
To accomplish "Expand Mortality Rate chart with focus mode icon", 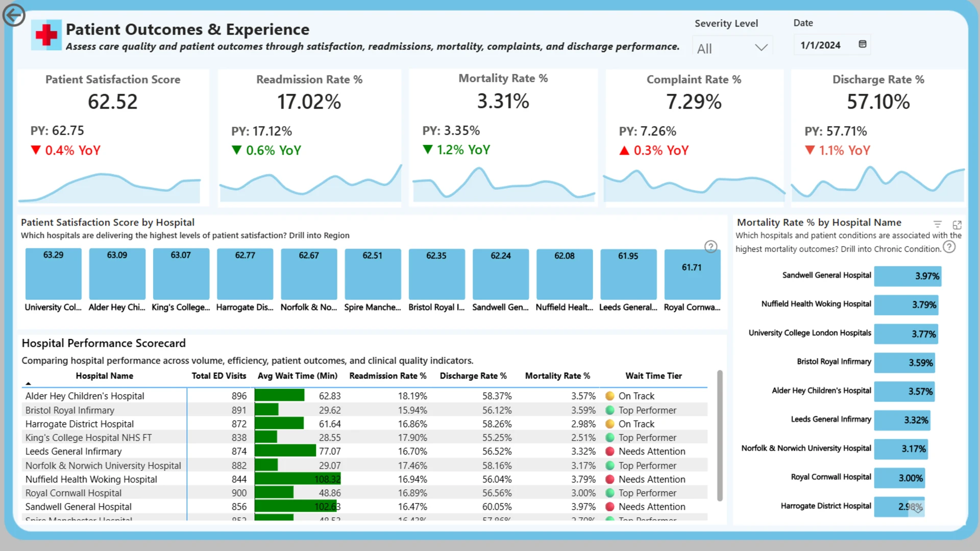I will coord(957,224).
